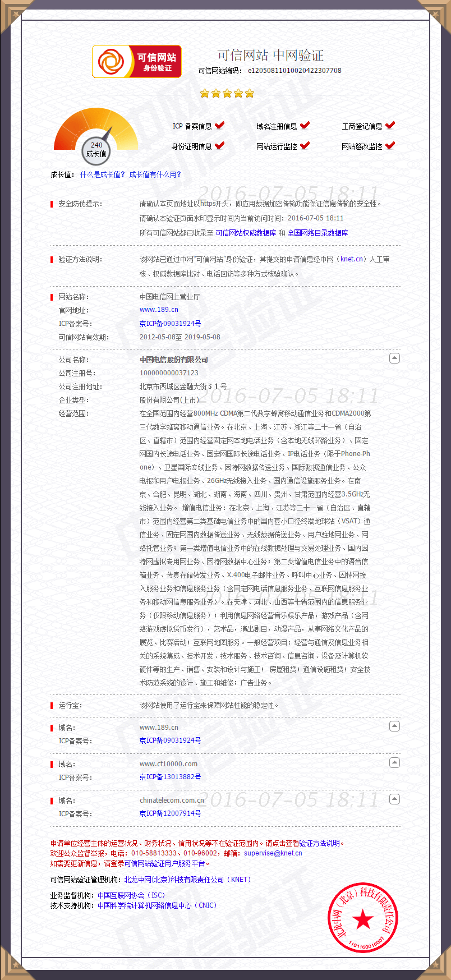Click the red checkmark beside 网站运行监控
The height and width of the screenshot is (980, 451).
[x=305, y=145]
